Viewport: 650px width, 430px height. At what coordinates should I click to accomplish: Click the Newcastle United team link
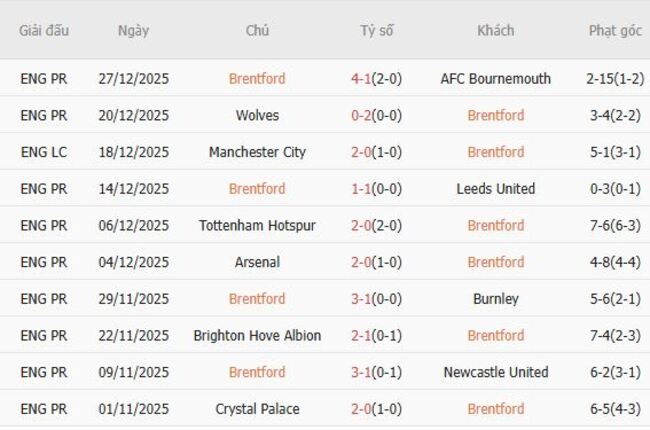[x=495, y=372]
